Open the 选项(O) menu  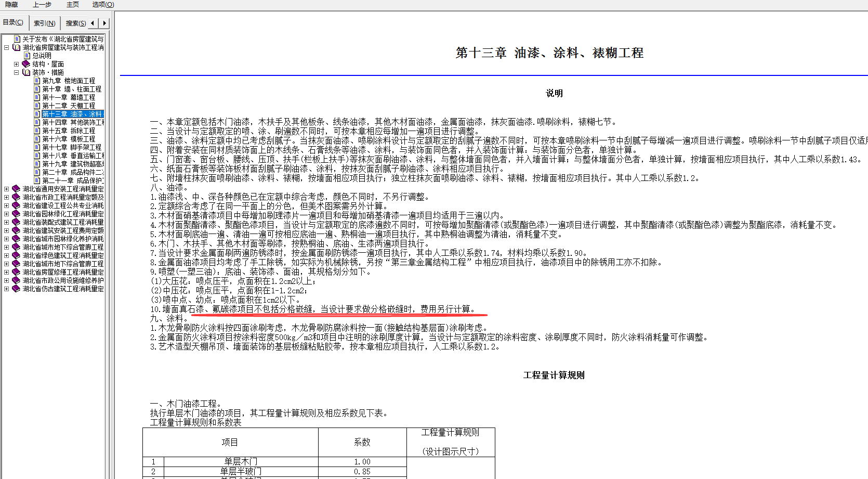pyautogui.click(x=103, y=4)
